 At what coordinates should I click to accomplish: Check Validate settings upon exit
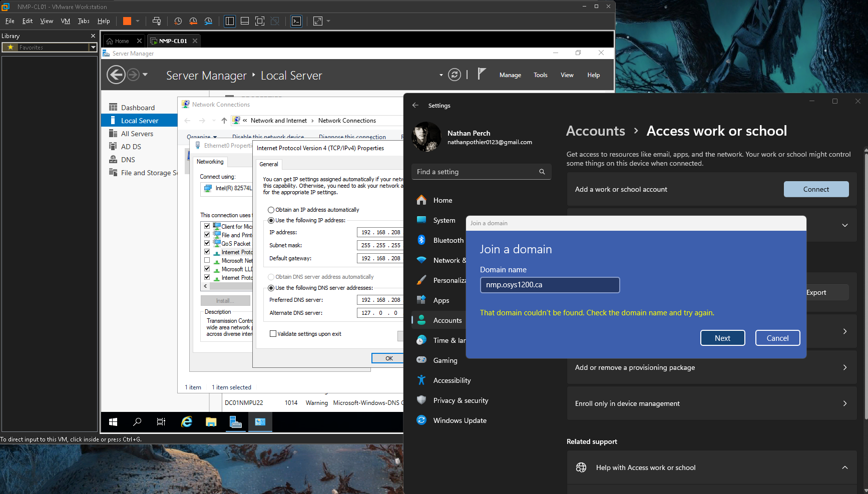coord(273,334)
